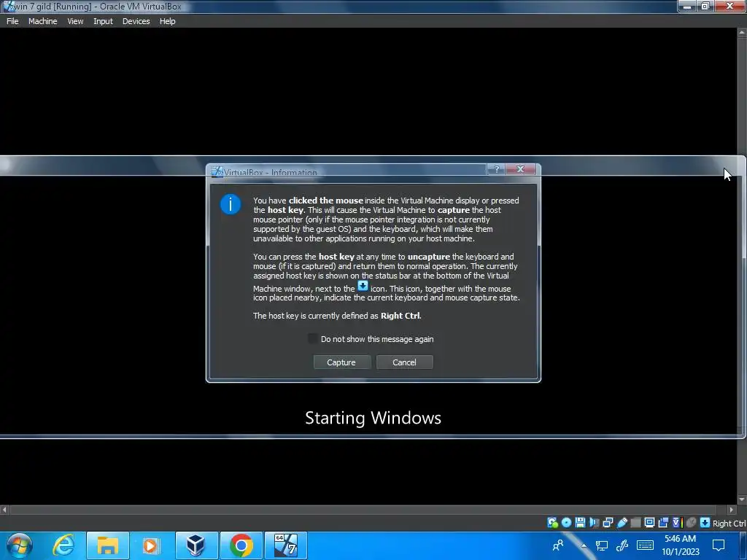
Task: Click the floppy disk status icon
Action: coord(580,522)
